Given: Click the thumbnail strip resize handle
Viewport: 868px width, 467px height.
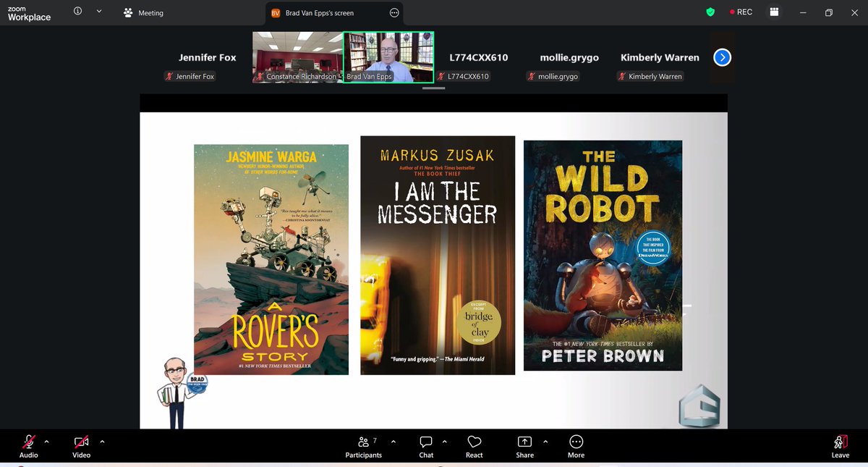Looking at the screenshot, I should click(433, 88).
